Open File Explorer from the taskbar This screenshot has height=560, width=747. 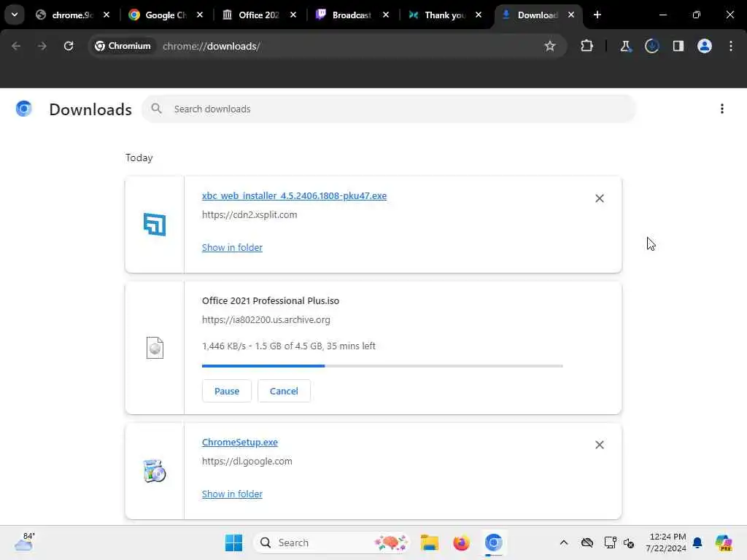click(429, 542)
